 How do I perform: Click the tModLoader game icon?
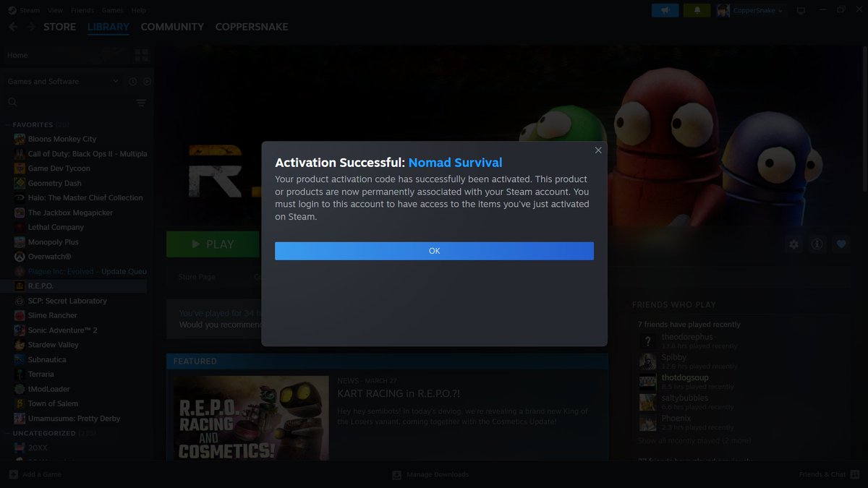point(20,389)
